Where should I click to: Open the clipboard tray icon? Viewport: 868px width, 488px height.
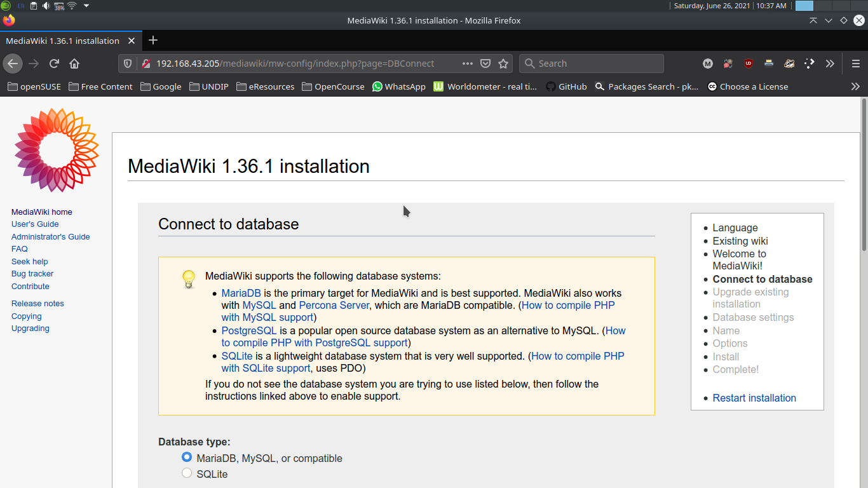point(34,6)
